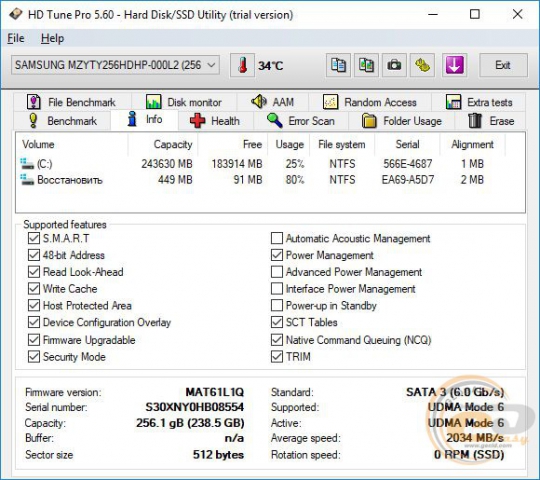Image resolution: width=540 pixels, height=480 pixels.
Task: Click firmware version MAT61L1Q value
Action: click(215, 392)
